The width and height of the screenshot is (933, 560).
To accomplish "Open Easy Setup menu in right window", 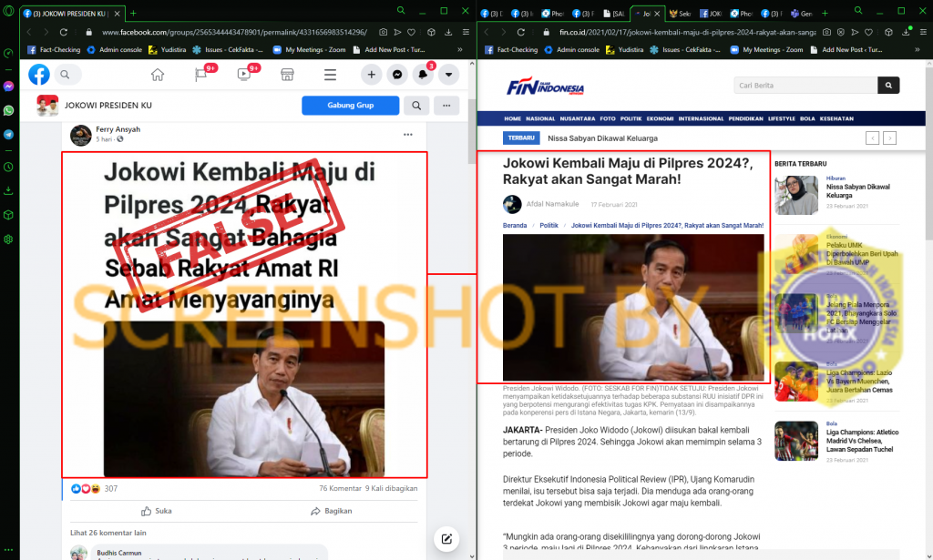I will coord(924,32).
